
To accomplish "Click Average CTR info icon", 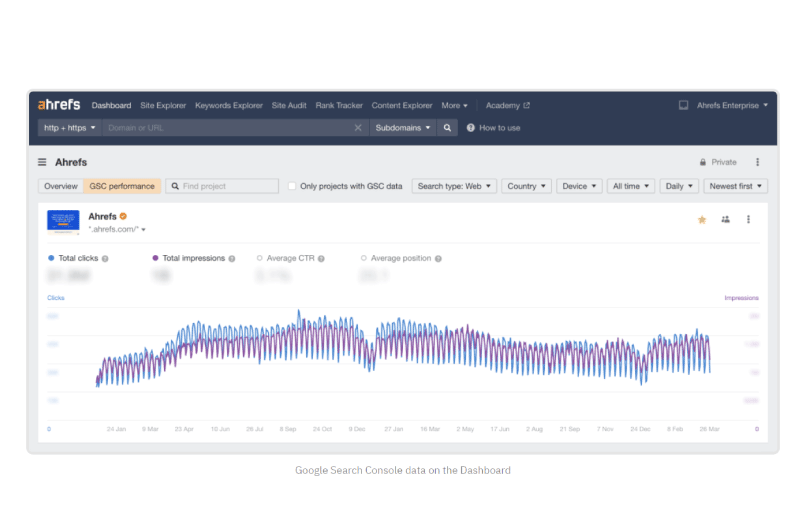I will (x=321, y=259).
